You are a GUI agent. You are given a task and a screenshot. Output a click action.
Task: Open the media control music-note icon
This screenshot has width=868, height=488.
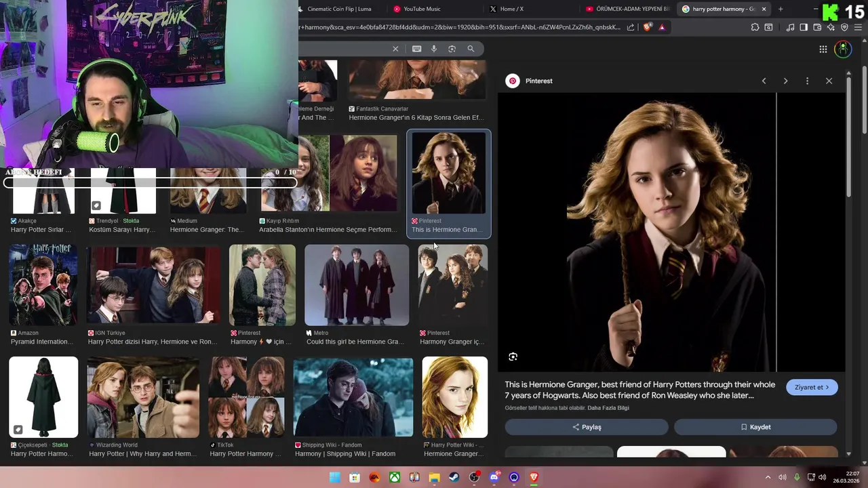click(790, 27)
